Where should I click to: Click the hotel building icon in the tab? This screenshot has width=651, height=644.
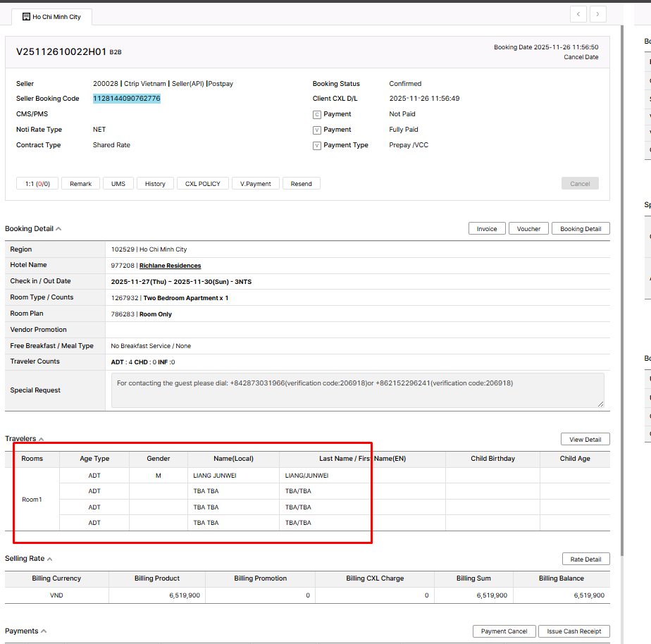[x=26, y=16]
